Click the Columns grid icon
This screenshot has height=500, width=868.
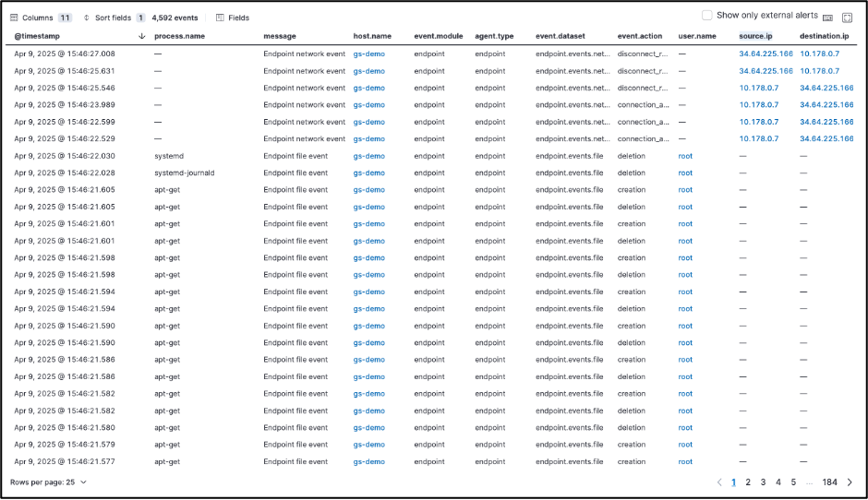click(15, 18)
